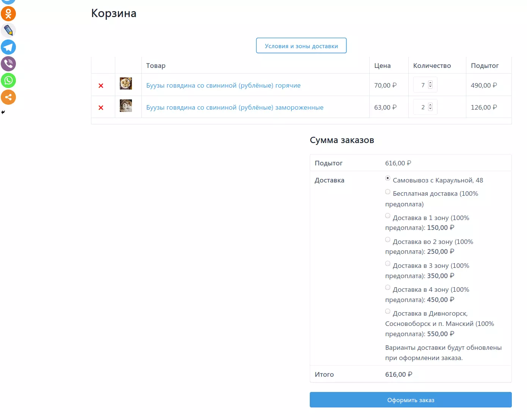Open the Условия и зоны доставки button
This screenshot has width=527, height=420.
[301, 46]
